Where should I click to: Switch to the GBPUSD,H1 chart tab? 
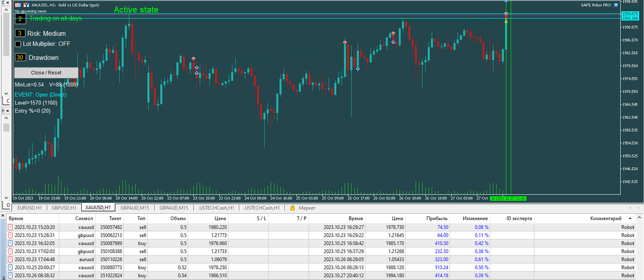64,208
